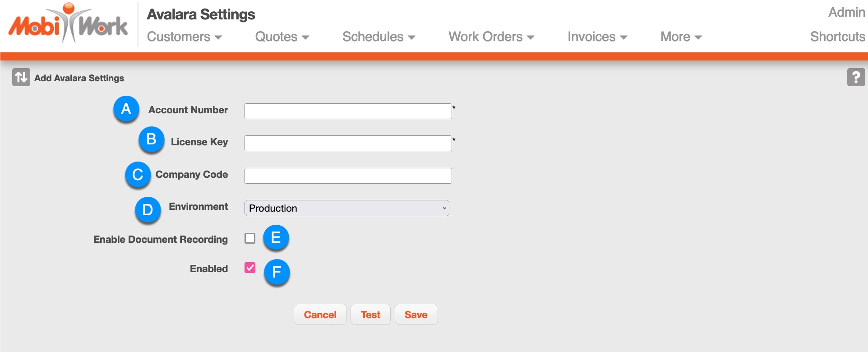This screenshot has width=868, height=352.
Task: Open the Invoices menu
Action: pos(597,37)
